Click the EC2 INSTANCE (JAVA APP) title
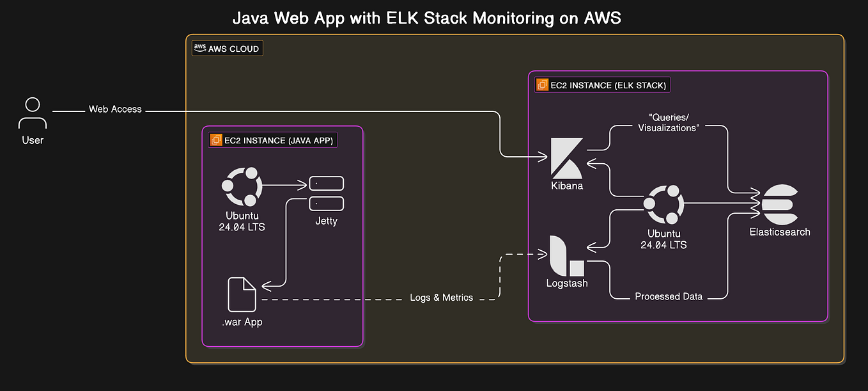This screenshot has height=391, width=868. (x=278, y=140)
